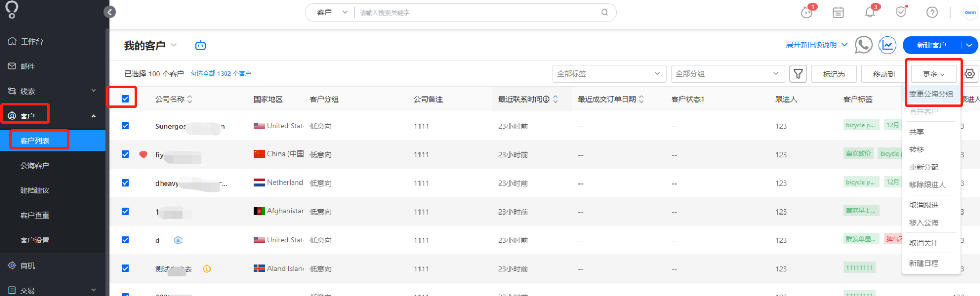Uncheck the Sunergos row checkbox

[x=125, y=126]
